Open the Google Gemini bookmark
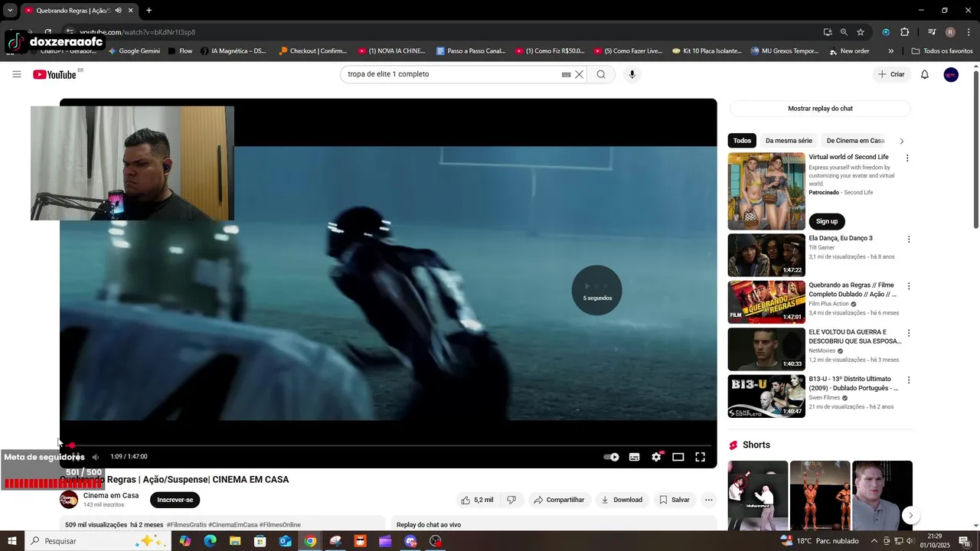 [134, 51]
